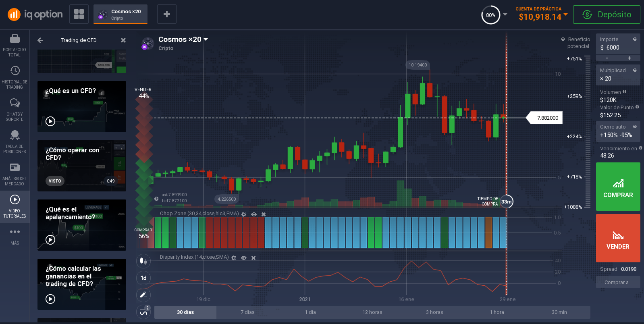Open Chats y Soporte sidebar item
Viewport: 644px width, 324px height.
point(15,110)
